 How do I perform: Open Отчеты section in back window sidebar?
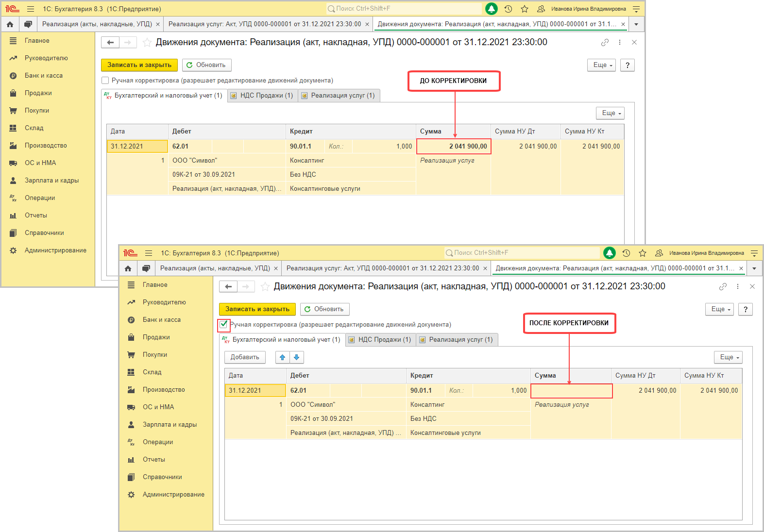[36, 216]
